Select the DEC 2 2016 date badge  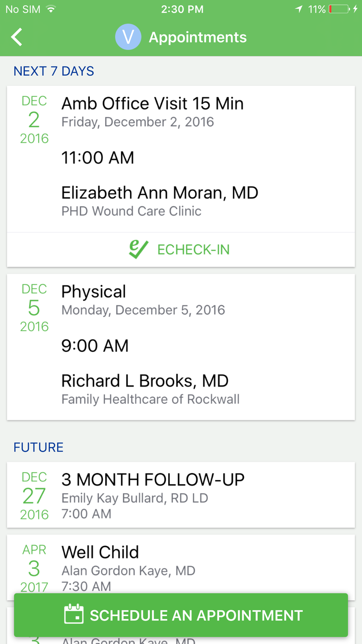point(34,120)
